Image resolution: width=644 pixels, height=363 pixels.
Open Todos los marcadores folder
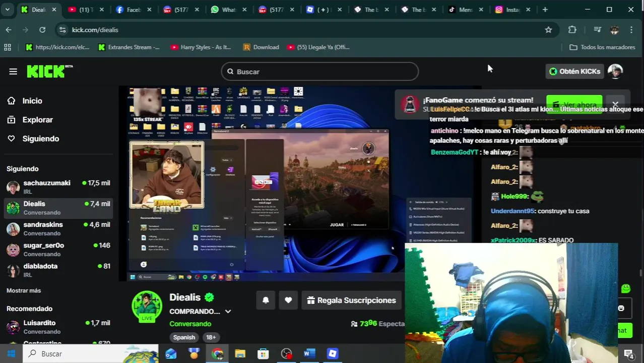602,47
